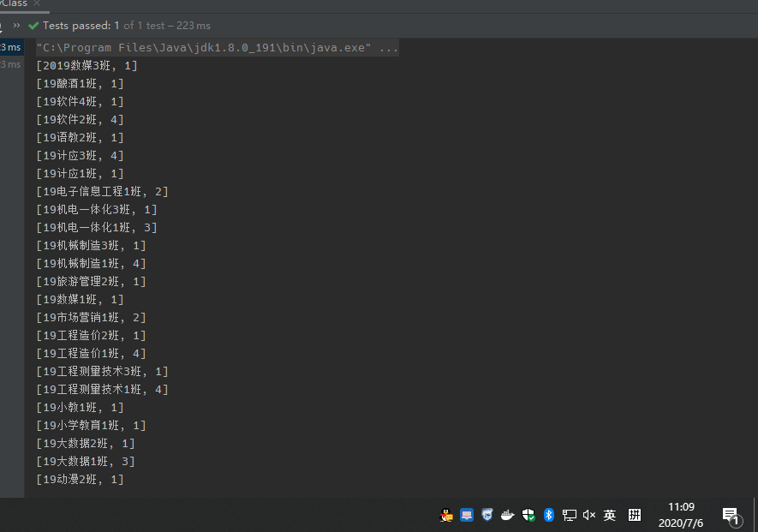The width and height of the screenshot is (758, 532).
Task: Click output line [19机械制造1班, 4]
Action: click(92, 264)
